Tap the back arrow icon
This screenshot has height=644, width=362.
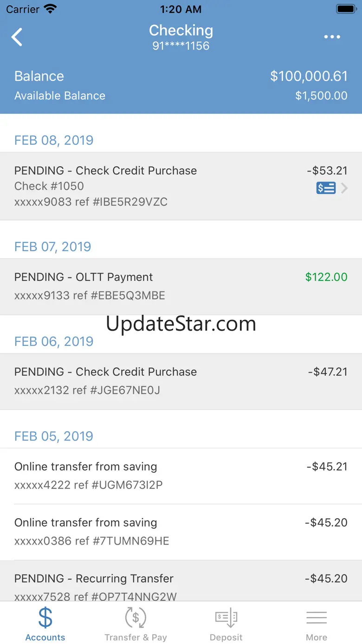pyautogui.click(x=17, y=37)
